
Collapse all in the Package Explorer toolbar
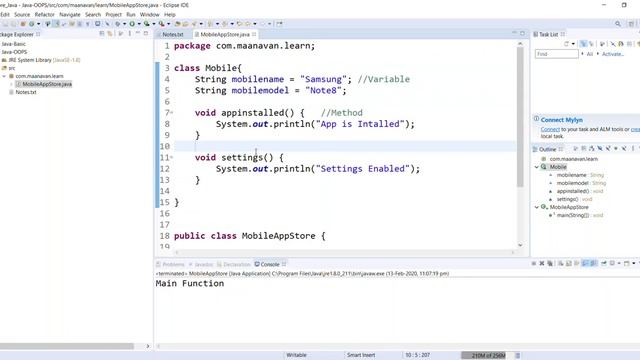click(x=102, y=34)
